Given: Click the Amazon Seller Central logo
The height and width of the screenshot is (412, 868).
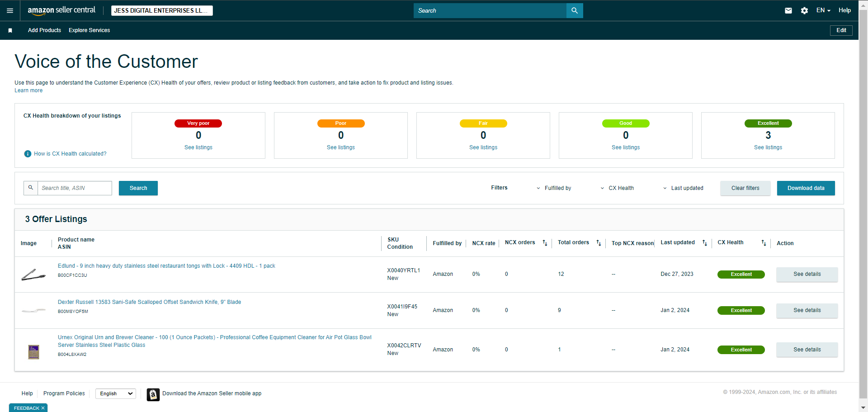Looking at the screenshot, I should pyautogui.click(x=61, y=10).
